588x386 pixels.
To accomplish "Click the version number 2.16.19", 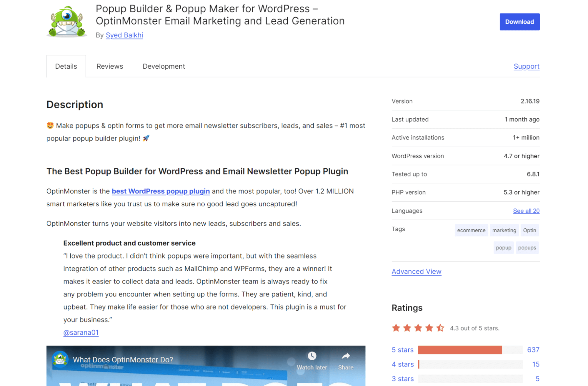I will (x=530, y=101).
